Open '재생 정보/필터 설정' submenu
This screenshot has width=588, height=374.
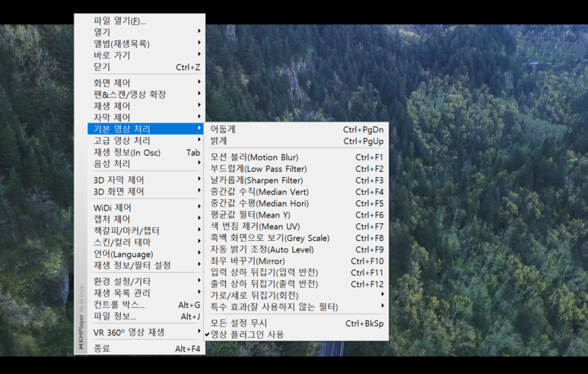(145, 265)
